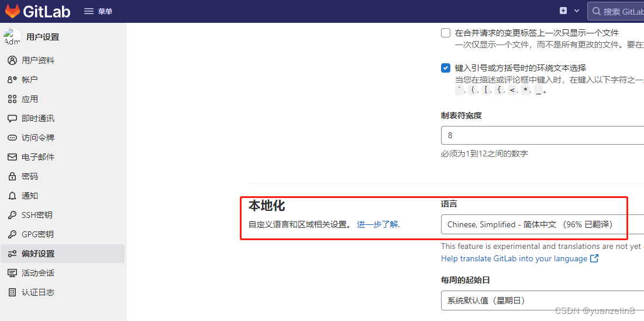Click the SSH密钥 key icon

[x=12, y=215]
